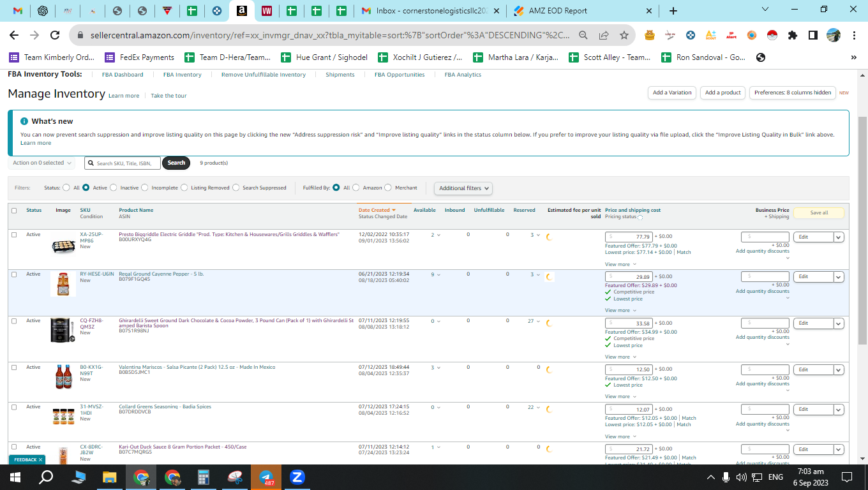
Task: Bookmark this page with the star icon
Action: click(624, 35)
